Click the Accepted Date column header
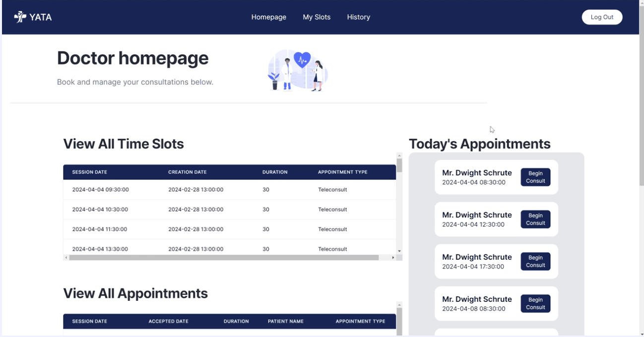 point(169,322)
